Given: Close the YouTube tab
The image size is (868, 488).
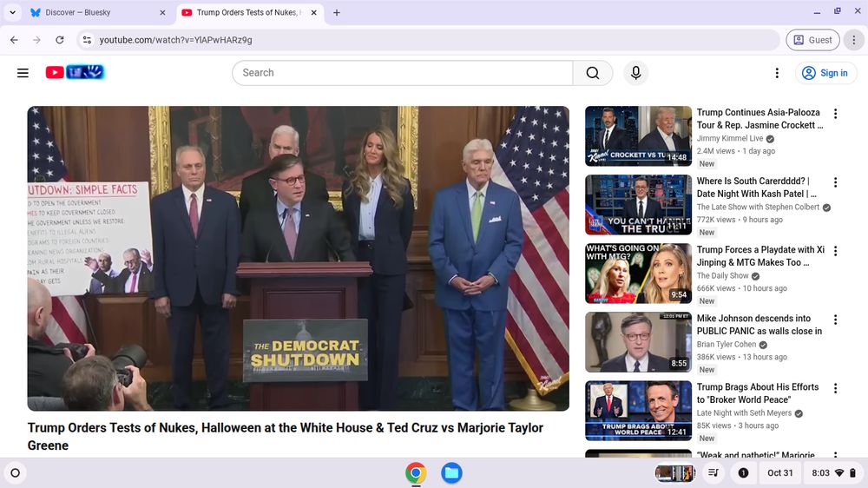Looking at the screenshot, I should tap(314, 12).
